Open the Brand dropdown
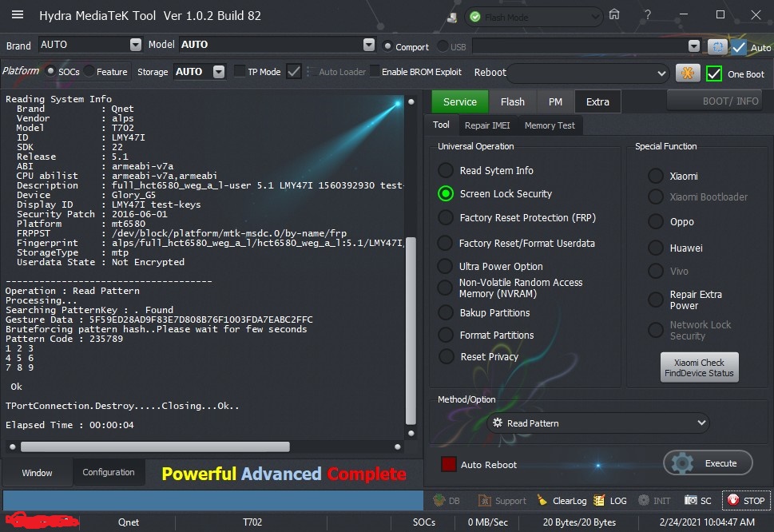This screenshot has width=774, height=532. [x=136, y=45]
